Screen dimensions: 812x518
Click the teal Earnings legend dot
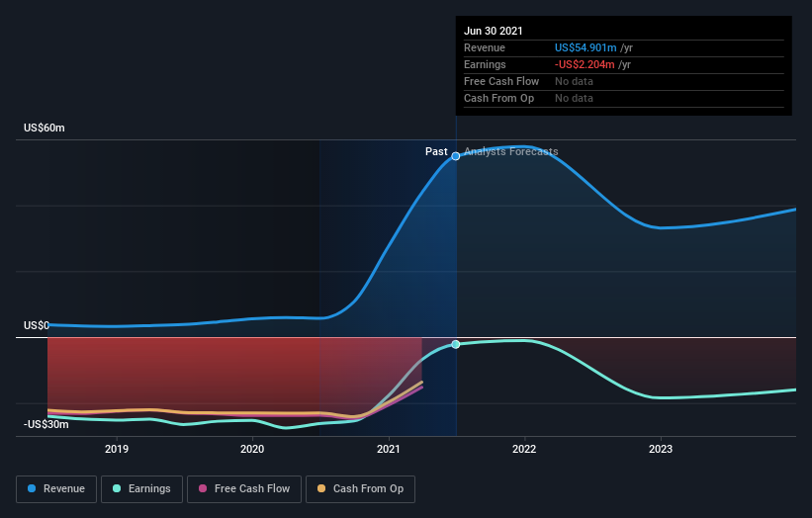tap(117, 488)
